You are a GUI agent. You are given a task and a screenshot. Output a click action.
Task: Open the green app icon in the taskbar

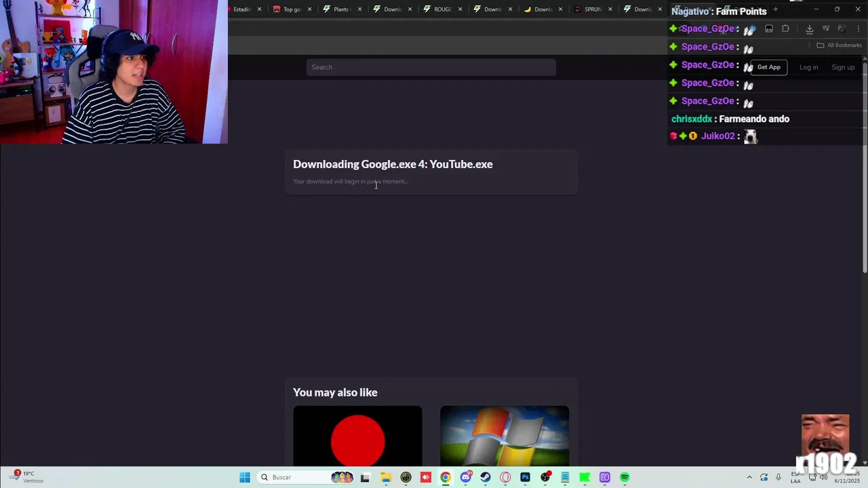[x=585, y=477]
